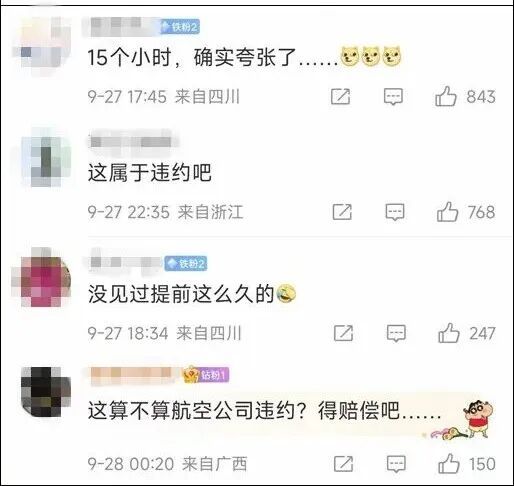Share the 15个小时 comment from 四川
This screenshot has width=514, height=486.
[x=340, y=97]
